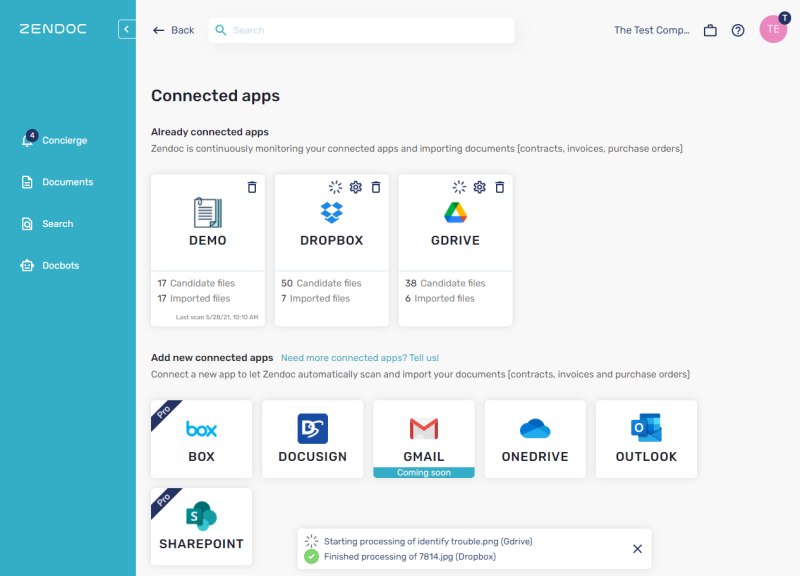The width and height of the screenshot is (800, 576).
Task: Close the processing notification toast
Action: point(637,549)
